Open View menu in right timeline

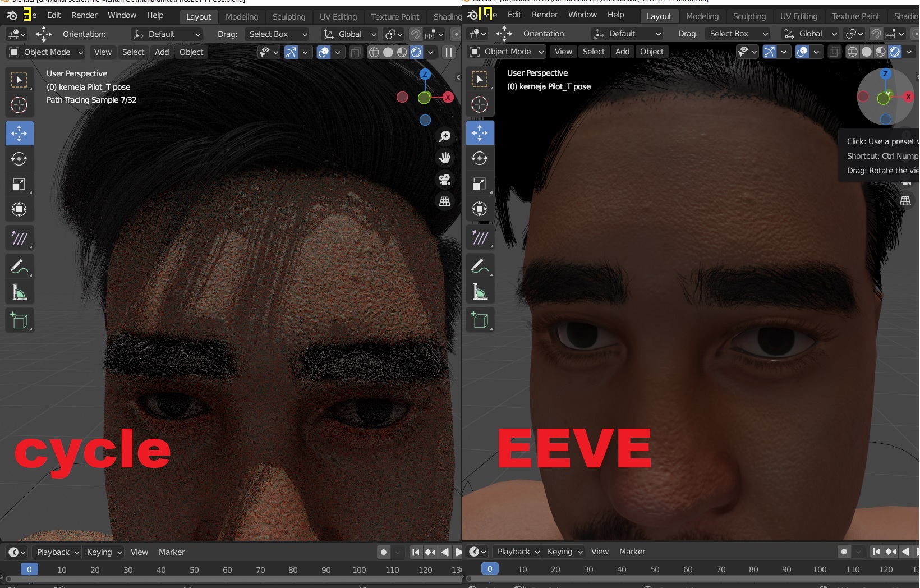coord(600,552)
